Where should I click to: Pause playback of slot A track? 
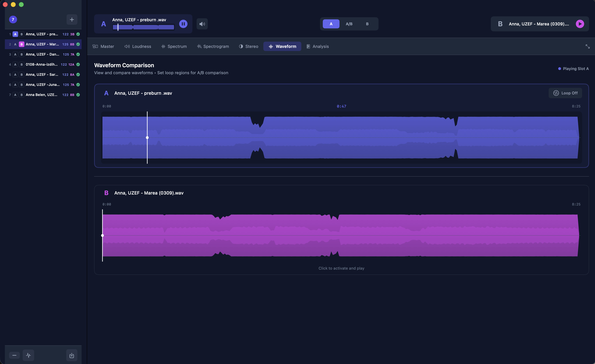tap(183, 24)
